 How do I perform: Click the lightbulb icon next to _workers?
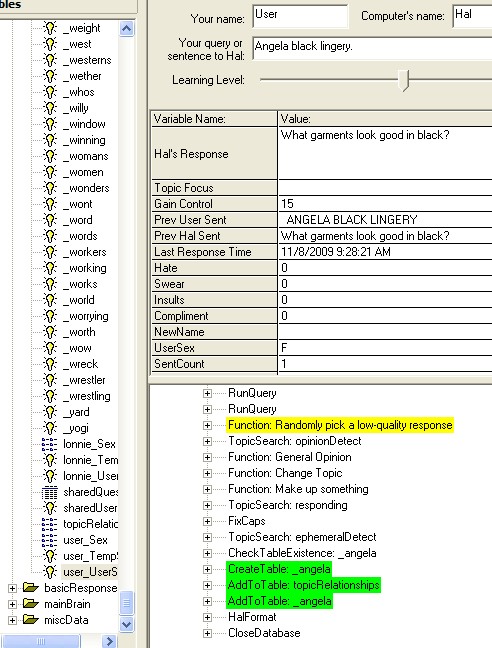tap(50, 252)
